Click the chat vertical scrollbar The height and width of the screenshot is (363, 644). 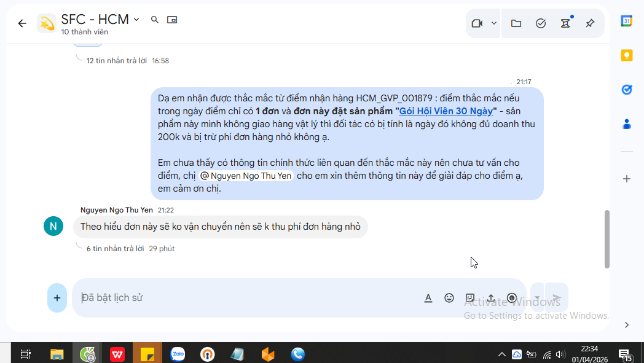(x=607, y=239)
